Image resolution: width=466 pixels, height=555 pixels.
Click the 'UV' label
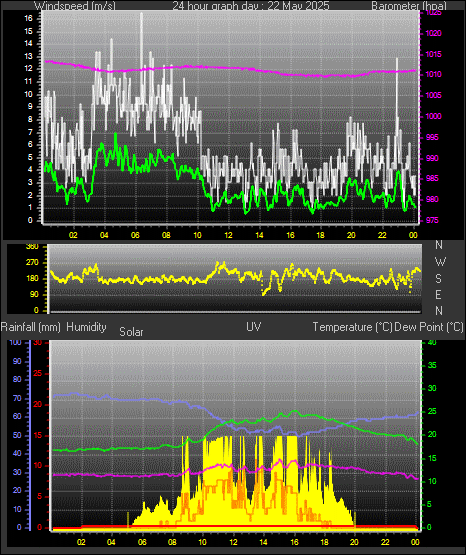[x=254, y=327]
